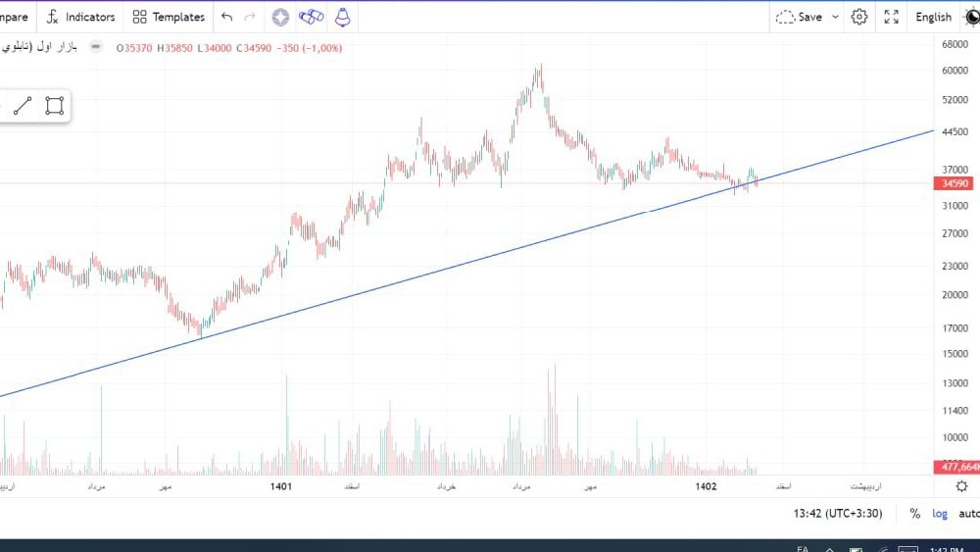The image size is (980, 552).
Task: Click the high value H35850
Action: coord(174,48)
